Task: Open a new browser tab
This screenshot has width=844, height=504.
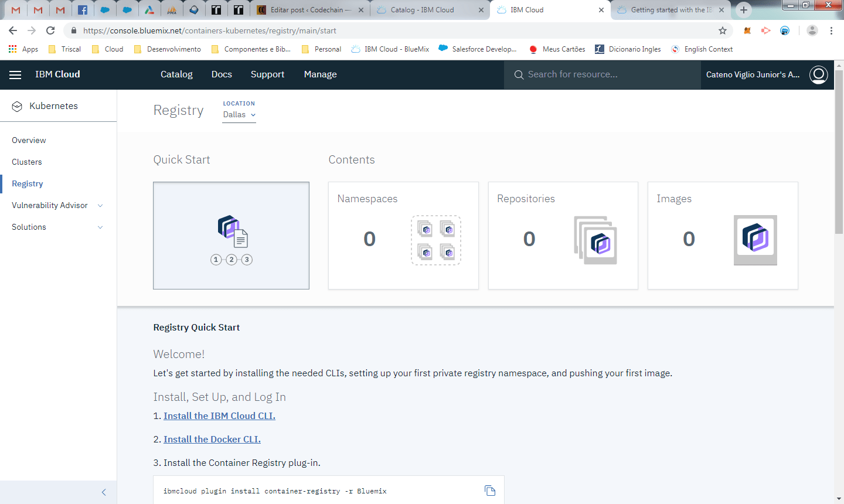Action: coord(744,10)
